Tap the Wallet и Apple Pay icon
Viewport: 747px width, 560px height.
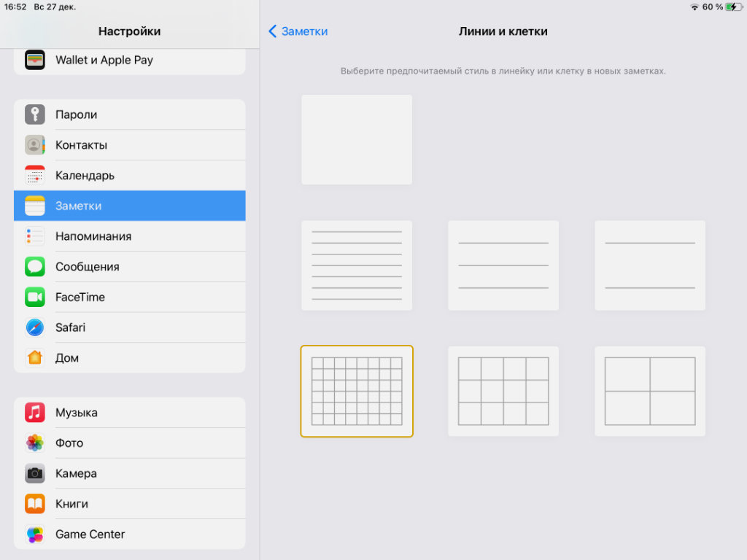point(35,60)
